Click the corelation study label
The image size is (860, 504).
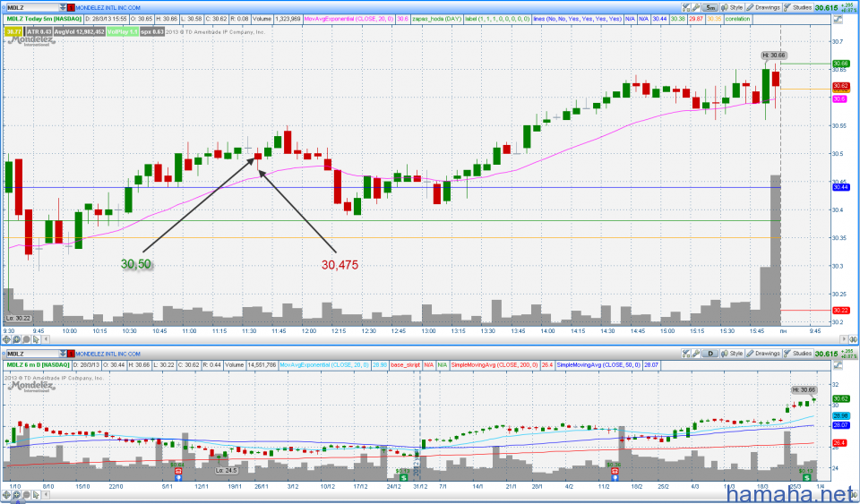[737, 19]
